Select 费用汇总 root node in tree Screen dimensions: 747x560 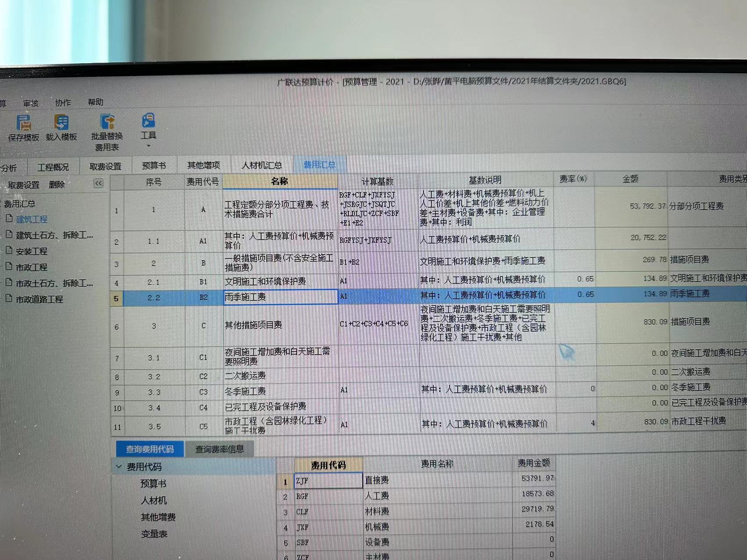pyautogui.click(x=19, y=204)
